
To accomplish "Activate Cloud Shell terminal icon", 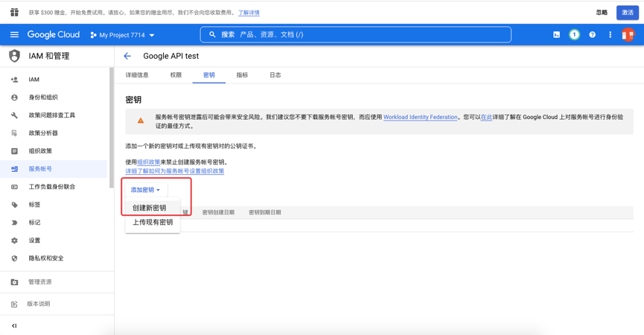I will [556, 35].
